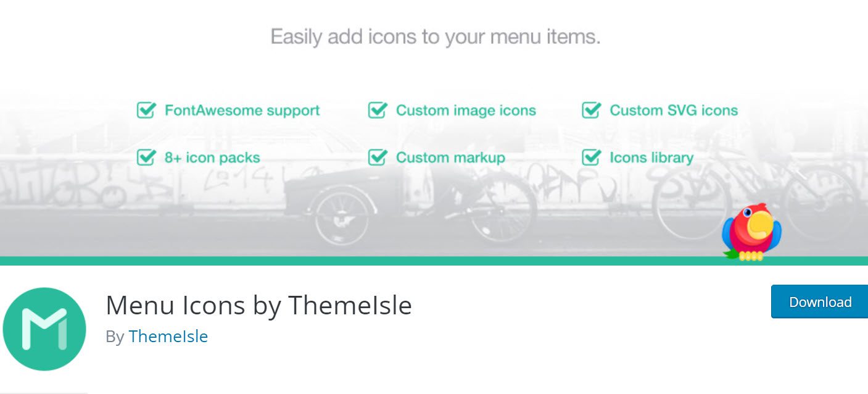Image resolution: width=868 pixels, height=394 pixels.
Task: Click the FontAwesome support checkmark
Action: tap(146, 111)
